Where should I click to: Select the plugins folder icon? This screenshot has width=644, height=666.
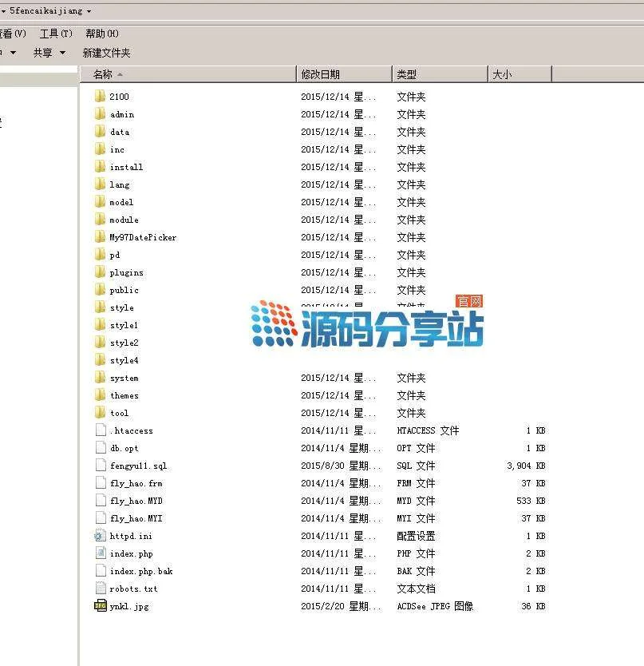pos(100,272)
